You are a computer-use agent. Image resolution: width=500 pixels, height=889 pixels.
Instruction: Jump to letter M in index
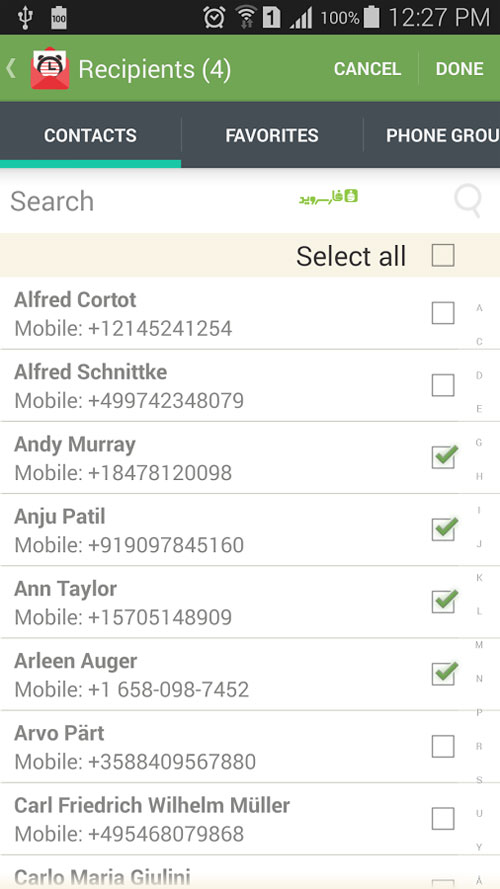479,645
